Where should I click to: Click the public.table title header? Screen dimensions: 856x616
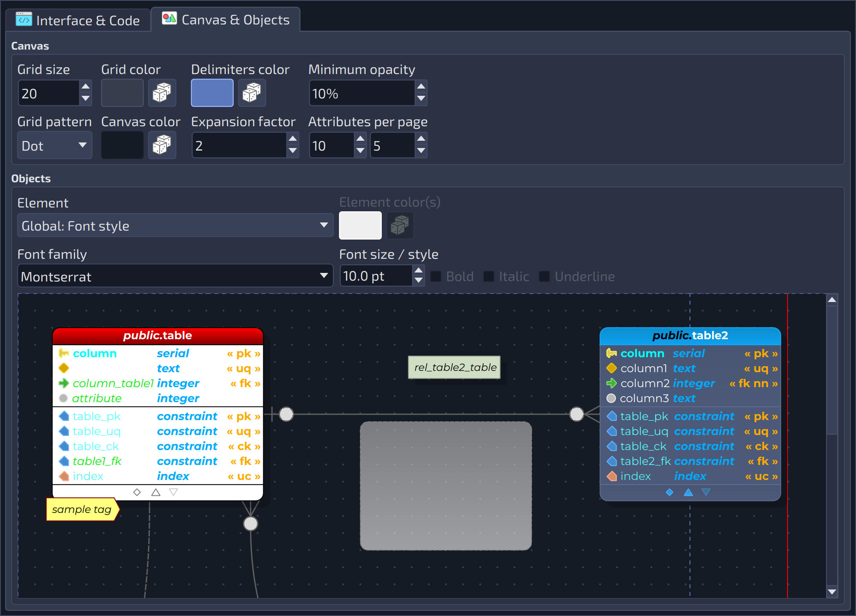coord(158,336)
